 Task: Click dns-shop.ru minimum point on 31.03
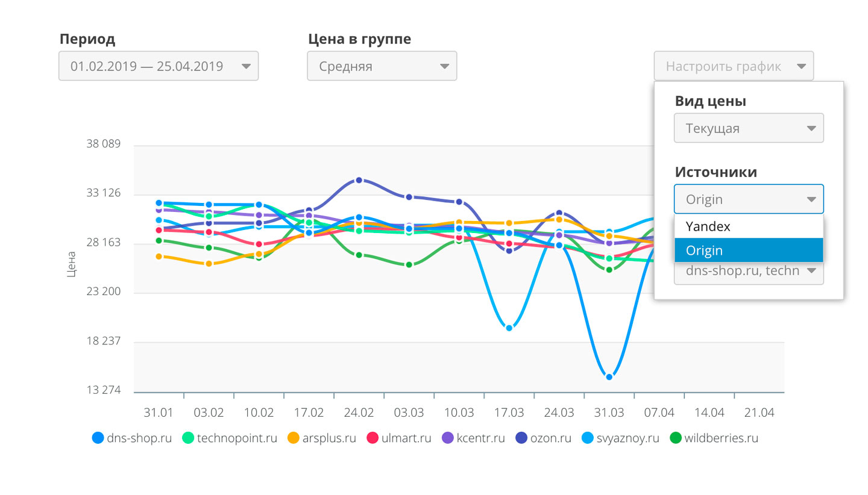tap(609, 377)
